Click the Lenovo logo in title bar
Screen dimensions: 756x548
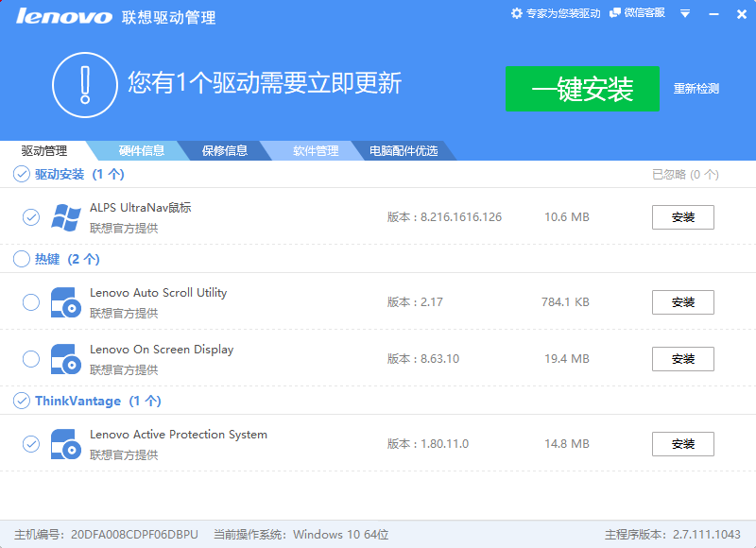[64, 16]
